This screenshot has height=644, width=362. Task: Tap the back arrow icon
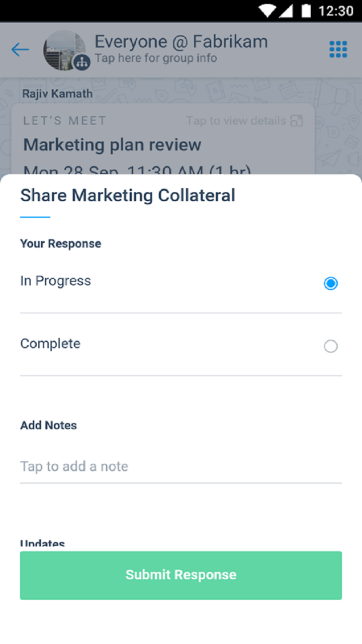[20, 49]
